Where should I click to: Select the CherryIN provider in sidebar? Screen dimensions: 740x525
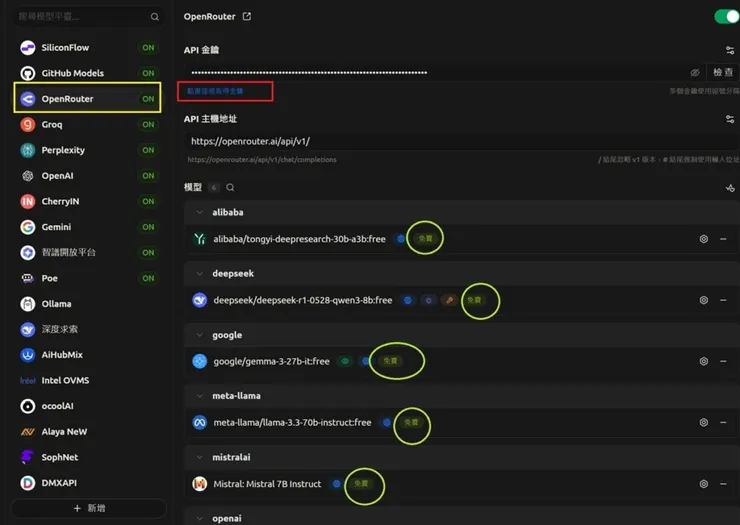click(88, 202)
